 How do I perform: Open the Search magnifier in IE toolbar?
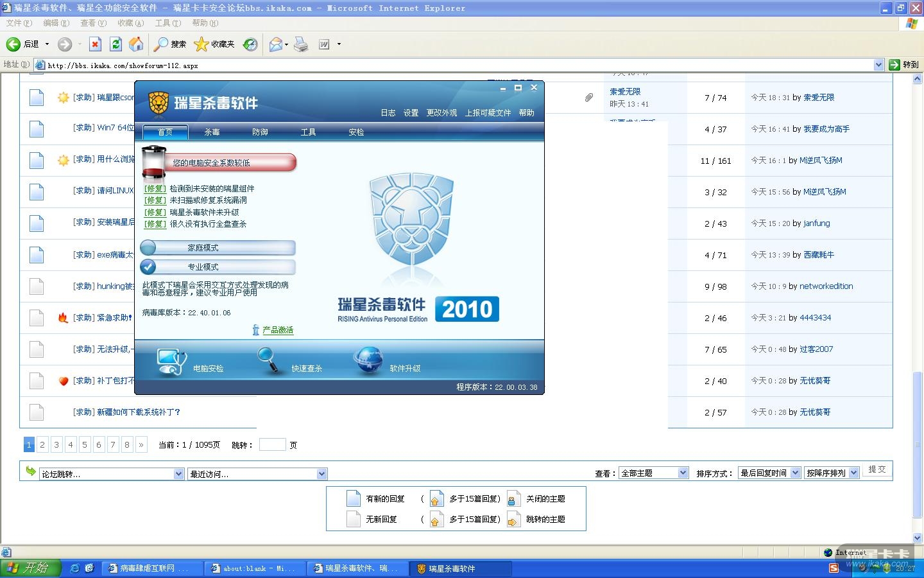click(x=160, y=44)
